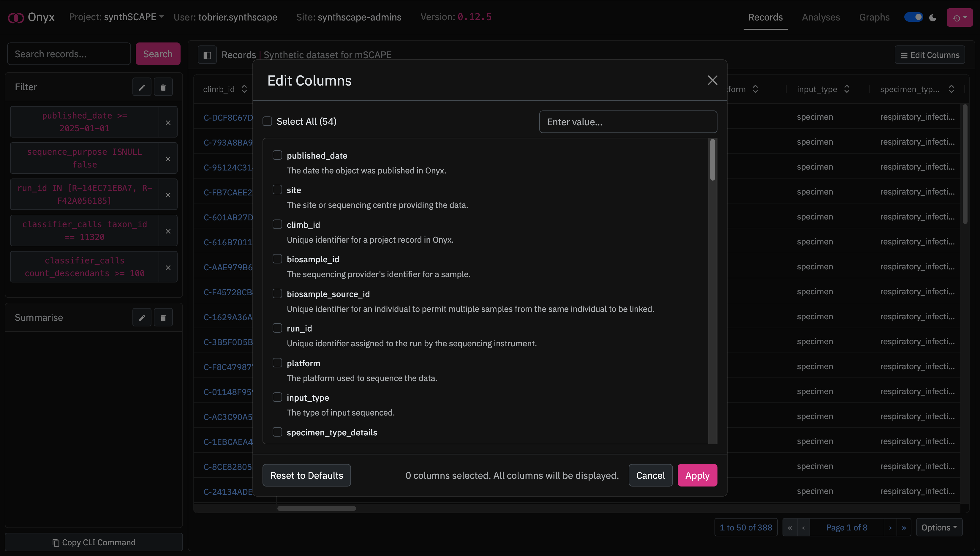Check the biosample_id column checkbox
Screen dimensions: 980x556
[x=277, y=259]
